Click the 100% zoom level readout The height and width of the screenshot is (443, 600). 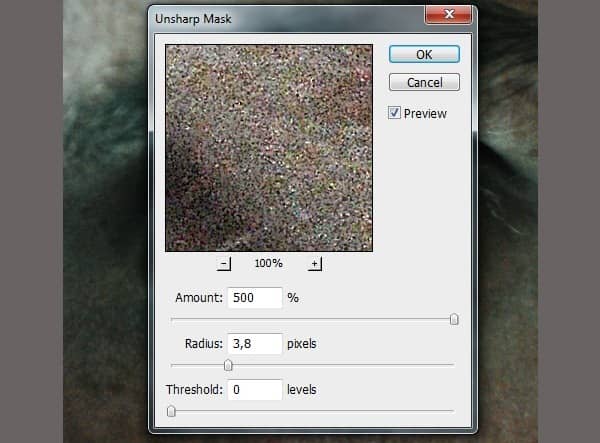pyautogui.click(x=269, y=263)
